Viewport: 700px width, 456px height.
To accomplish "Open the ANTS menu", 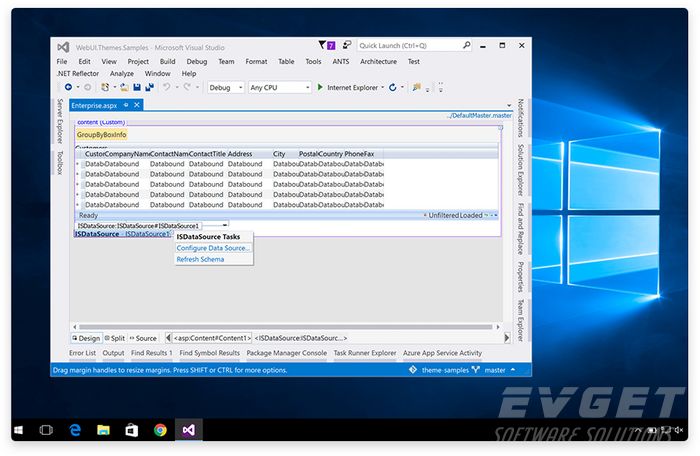I will [x=341, y=62].
